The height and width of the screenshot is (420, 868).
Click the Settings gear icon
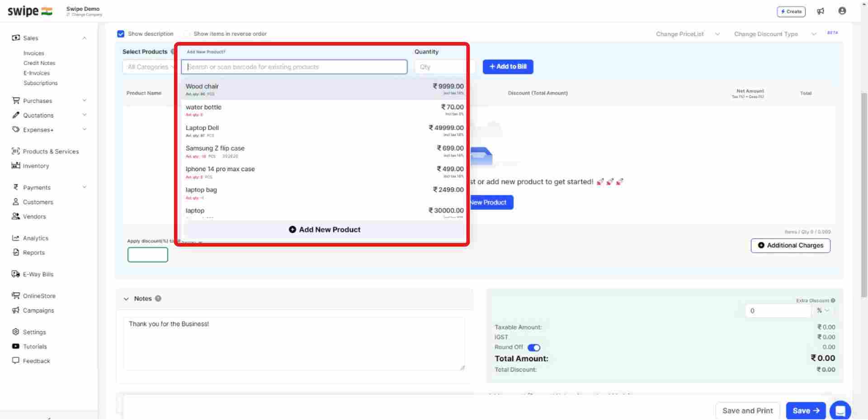pyautogui.click(x=16, y=332)
